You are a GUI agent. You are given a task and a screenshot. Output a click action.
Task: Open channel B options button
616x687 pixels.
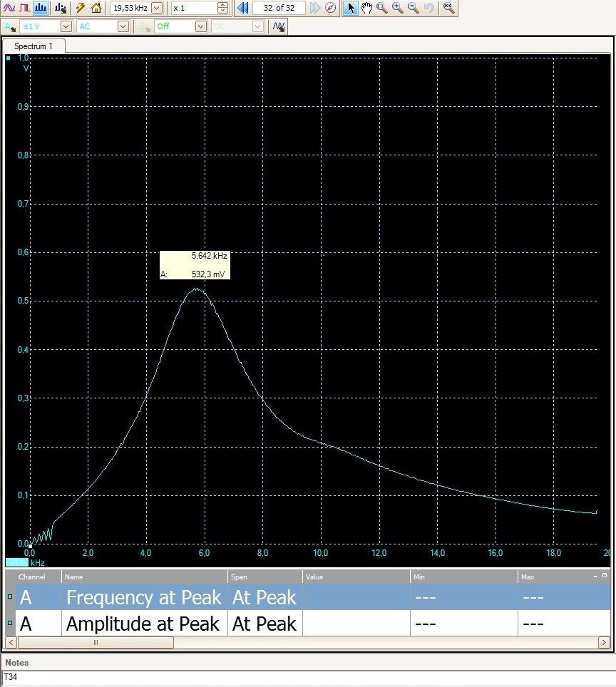[144, 27]
